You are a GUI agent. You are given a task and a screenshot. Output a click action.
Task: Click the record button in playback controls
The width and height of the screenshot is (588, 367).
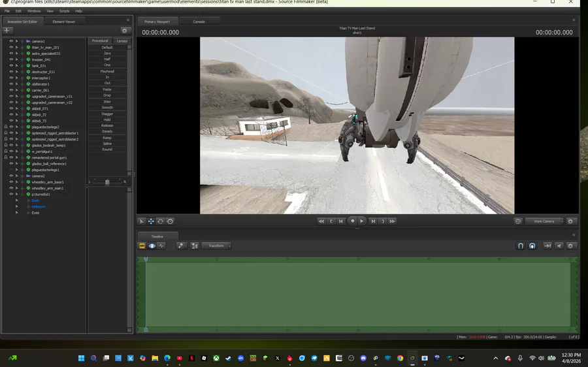coord(353,221)
